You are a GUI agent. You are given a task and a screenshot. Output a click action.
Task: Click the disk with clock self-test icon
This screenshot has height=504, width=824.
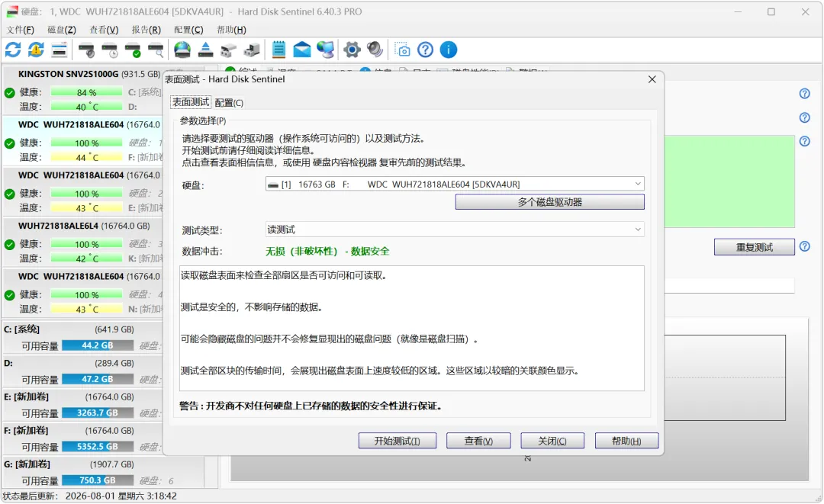(x=110, y=50)
